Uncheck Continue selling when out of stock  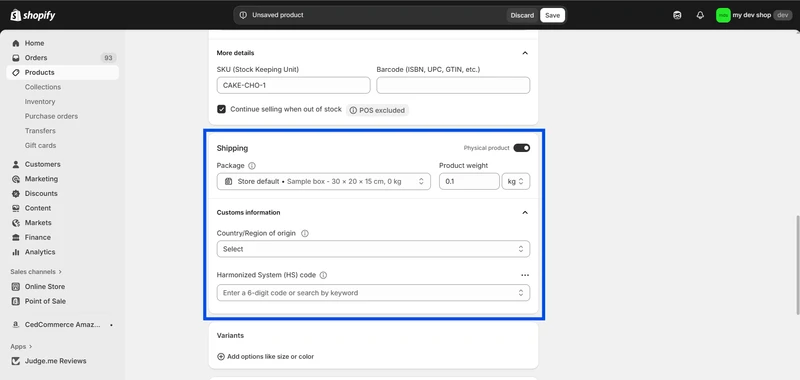221,109
